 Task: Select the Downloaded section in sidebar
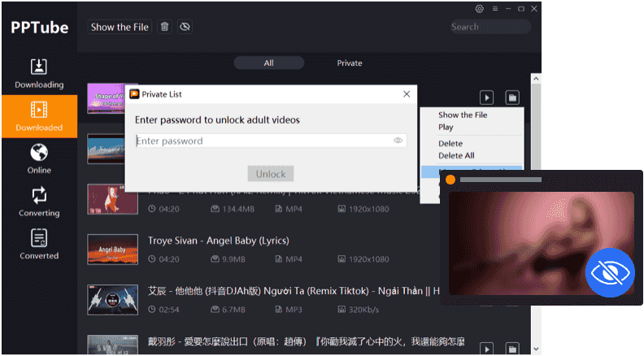[x=39, y=116]
